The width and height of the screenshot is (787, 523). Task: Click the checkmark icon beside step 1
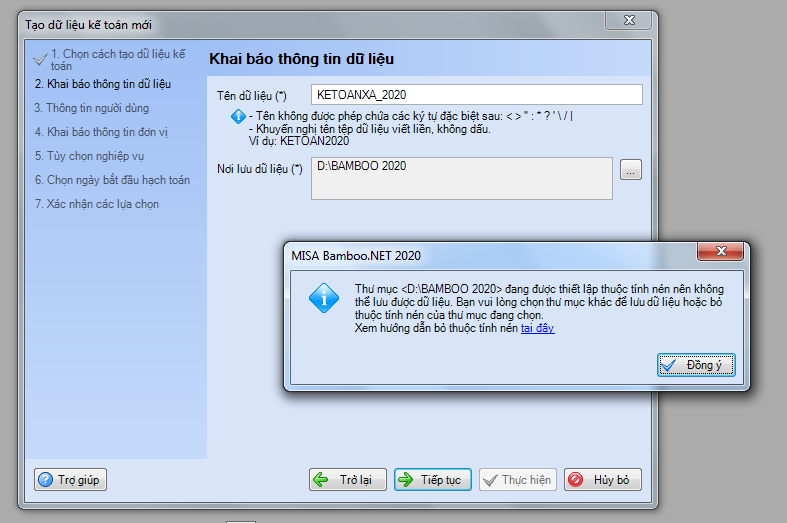coord(40,59)
